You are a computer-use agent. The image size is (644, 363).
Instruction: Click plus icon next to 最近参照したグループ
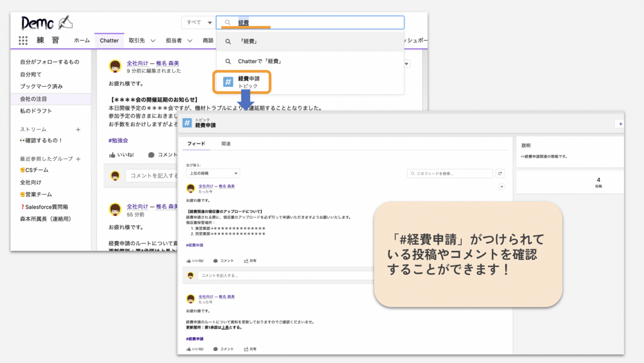pyautogui.click(x=78, y=159)
